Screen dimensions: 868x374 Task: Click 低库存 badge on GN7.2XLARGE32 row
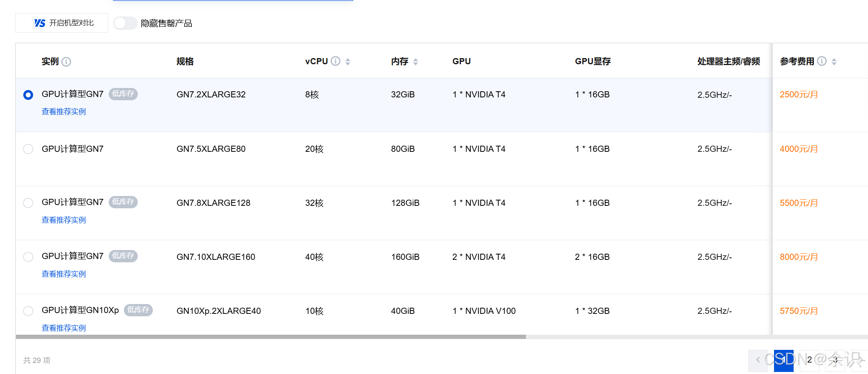click(123, 94)
